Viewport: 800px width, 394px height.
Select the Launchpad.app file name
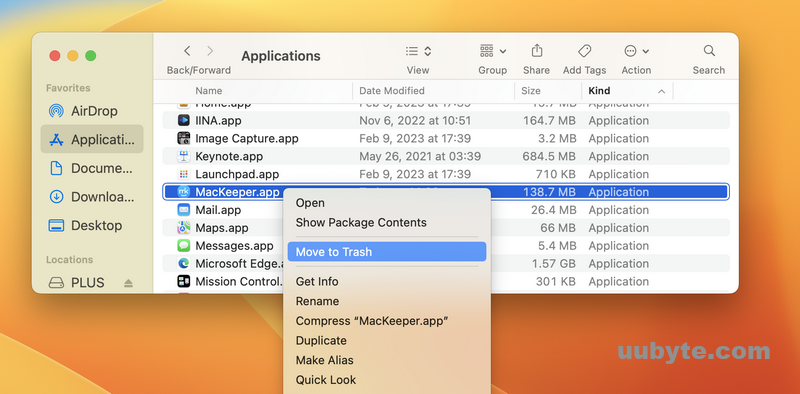(237, 174)
